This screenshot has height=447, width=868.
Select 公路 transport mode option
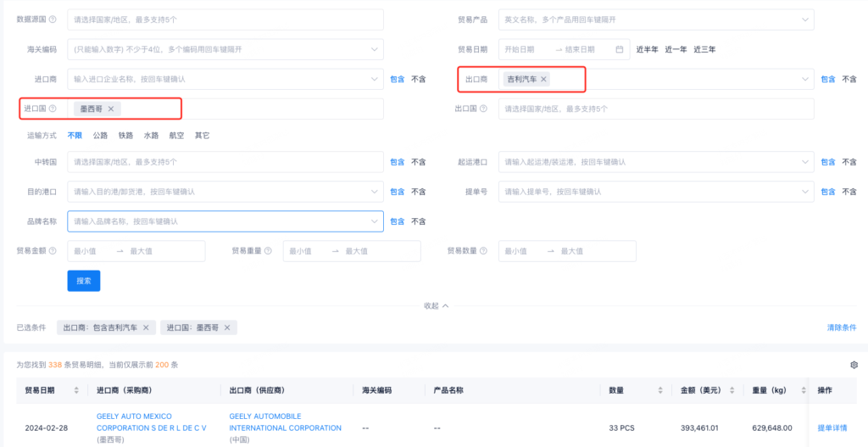100,135
